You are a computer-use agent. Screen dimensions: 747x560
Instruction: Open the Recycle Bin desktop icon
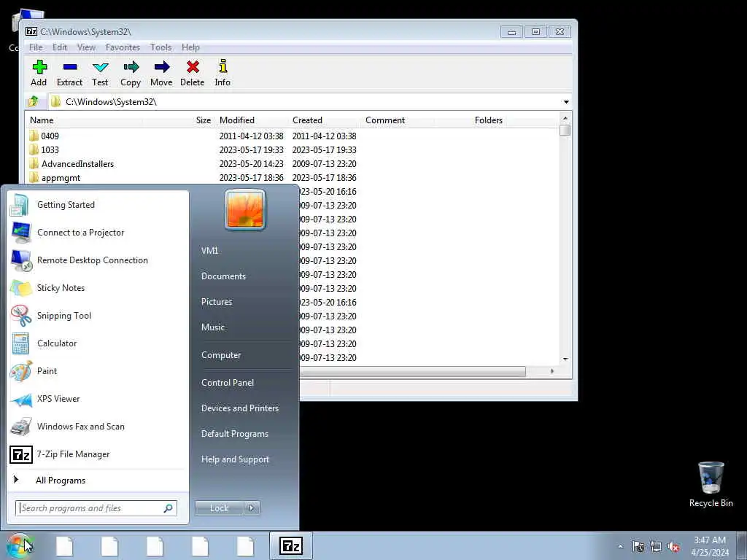click(x=711, y=484)
